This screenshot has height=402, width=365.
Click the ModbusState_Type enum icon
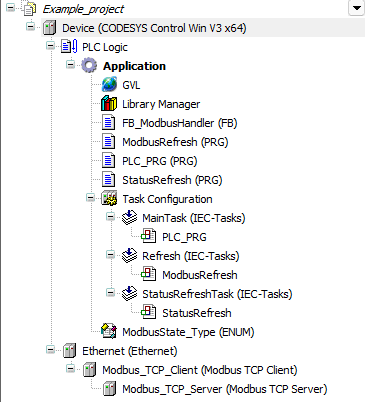[x=109, y=331]
